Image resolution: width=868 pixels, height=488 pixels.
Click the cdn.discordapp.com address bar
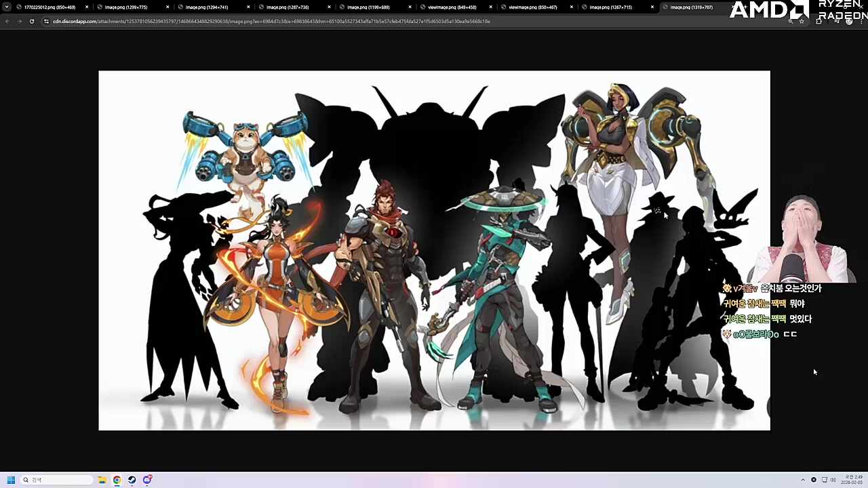(271, 21)
